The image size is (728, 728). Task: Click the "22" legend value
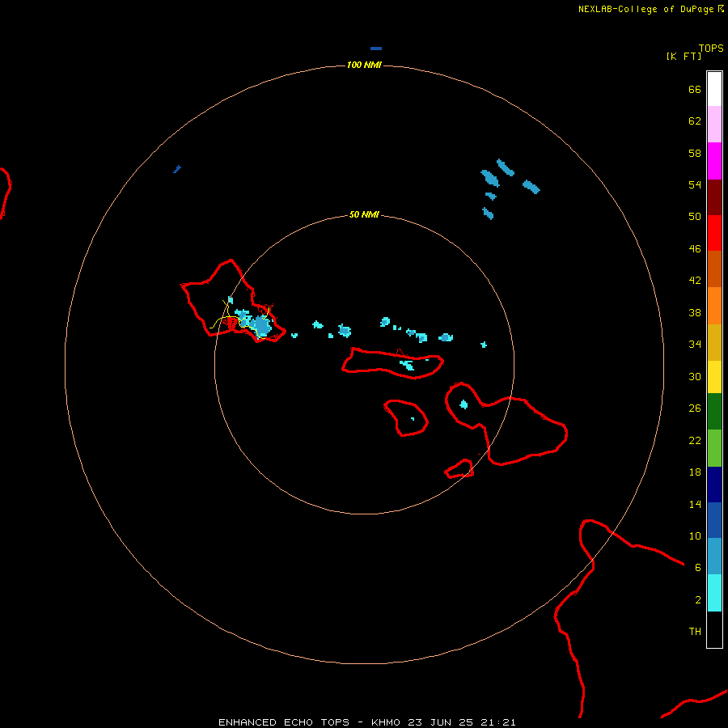point(695,440)
